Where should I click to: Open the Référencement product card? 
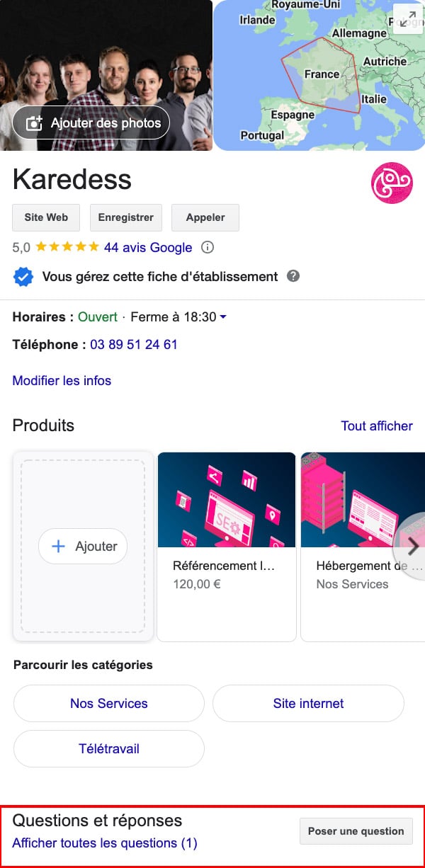point(226,546)
